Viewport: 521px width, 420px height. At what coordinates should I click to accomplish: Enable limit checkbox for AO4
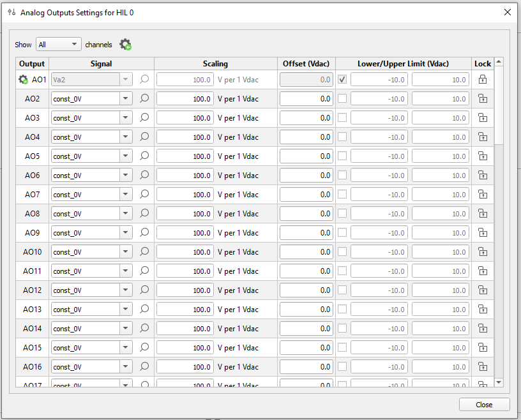(x=342, y=137)
